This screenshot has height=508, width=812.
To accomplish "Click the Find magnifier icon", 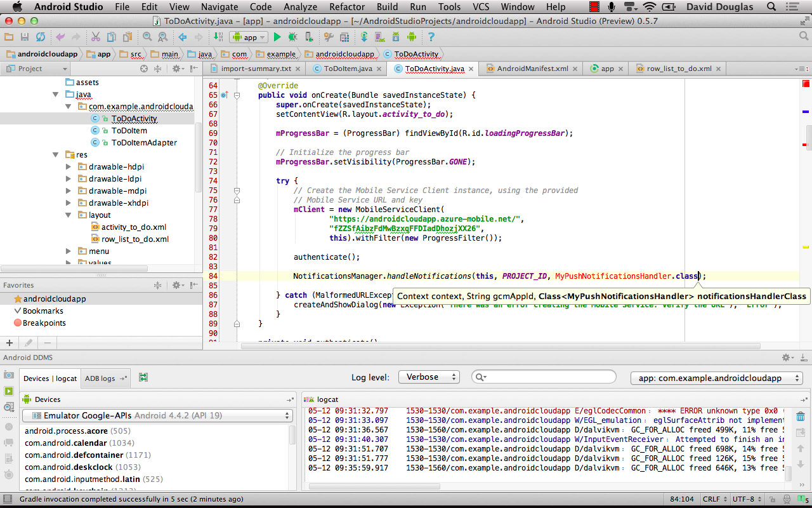I will pyautogui.click(x=147, y=37).
